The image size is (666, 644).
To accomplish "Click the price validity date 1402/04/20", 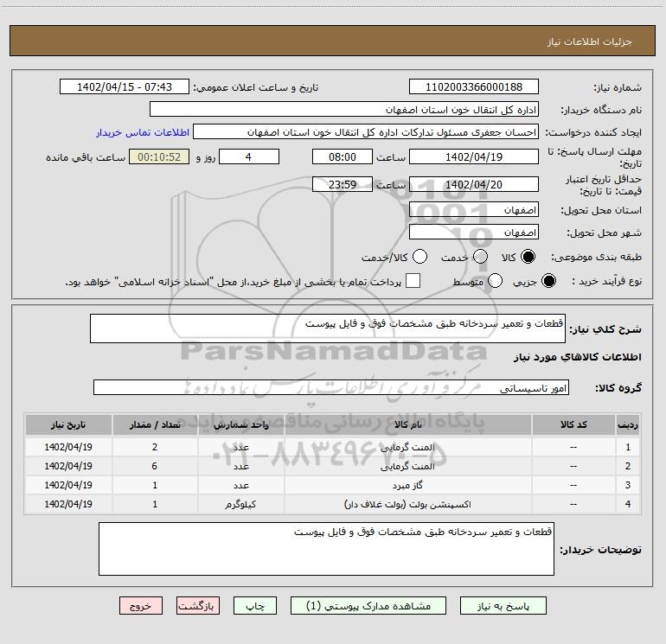I will pyautogui.click(x=474, y=185).
